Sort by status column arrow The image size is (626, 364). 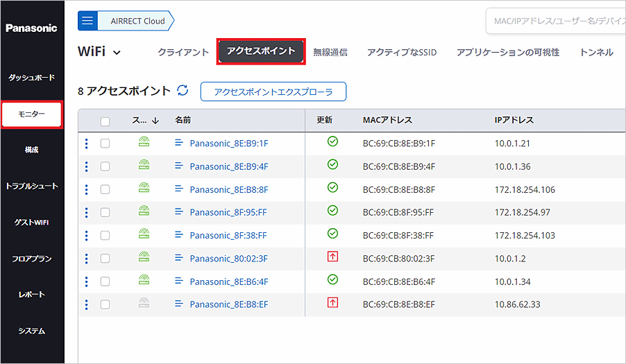pyautogui.click(x=155, y=121)
